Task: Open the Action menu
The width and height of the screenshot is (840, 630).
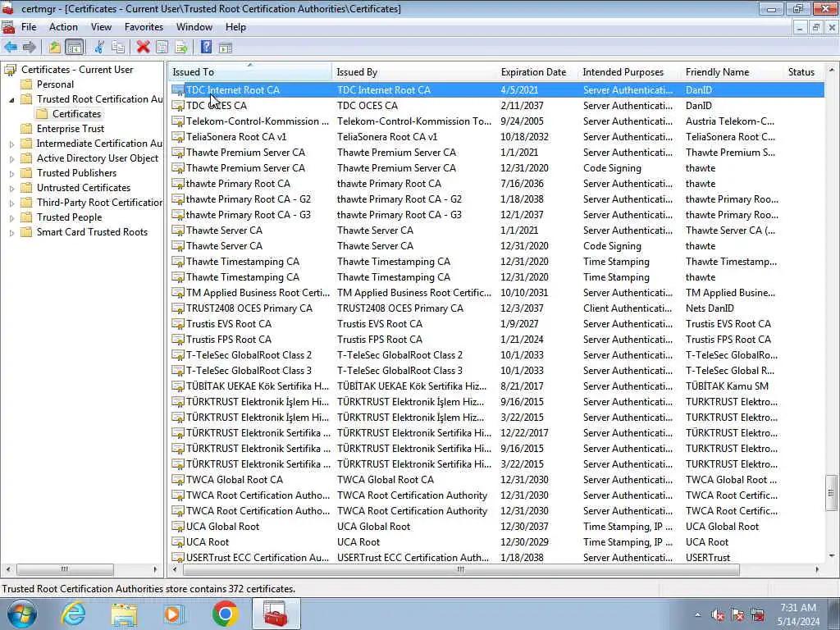Action: tap(63, 27)
